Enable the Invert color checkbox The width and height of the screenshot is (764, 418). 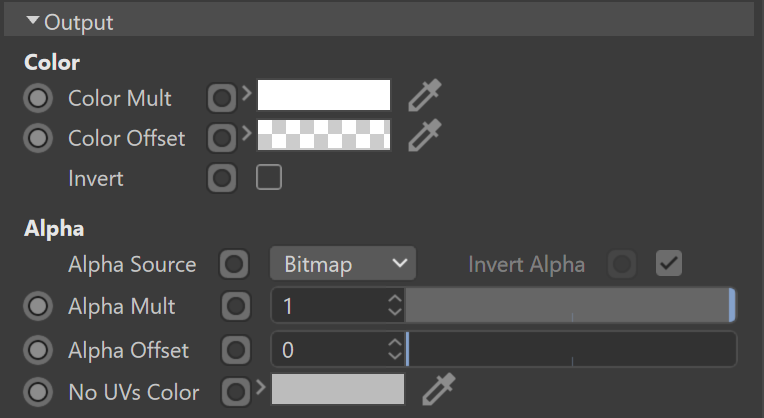click(269, 177)
